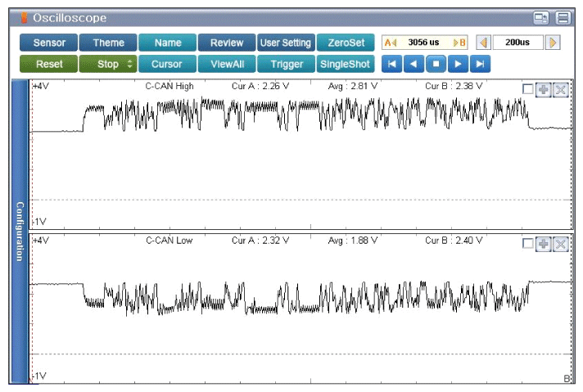This screenshot has width=583, height=392.
Task: Tick the C-CAN Low channel checkbox
Action: 528,244
